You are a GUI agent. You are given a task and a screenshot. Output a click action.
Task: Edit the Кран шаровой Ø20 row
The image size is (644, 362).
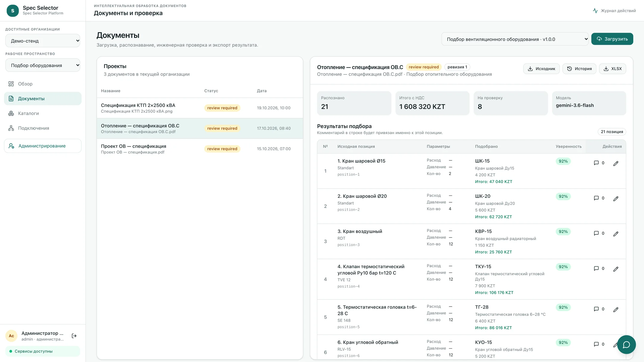[x=616, y=198]
